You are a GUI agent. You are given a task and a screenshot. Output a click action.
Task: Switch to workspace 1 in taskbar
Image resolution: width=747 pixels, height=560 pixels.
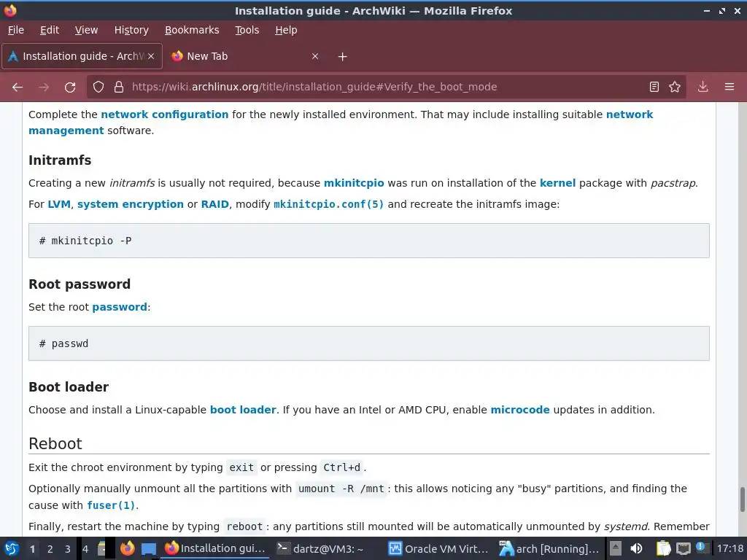tap(32, 549)
